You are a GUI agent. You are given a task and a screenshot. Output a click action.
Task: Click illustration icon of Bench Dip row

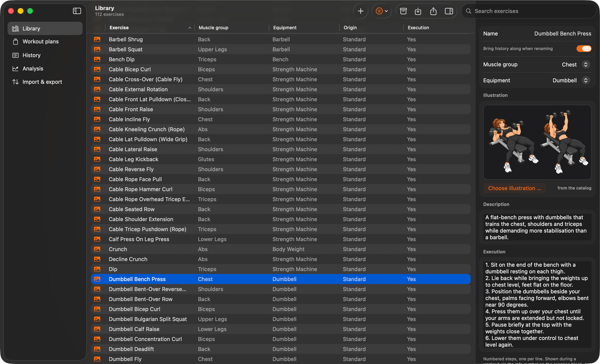[x=97, y=59]
